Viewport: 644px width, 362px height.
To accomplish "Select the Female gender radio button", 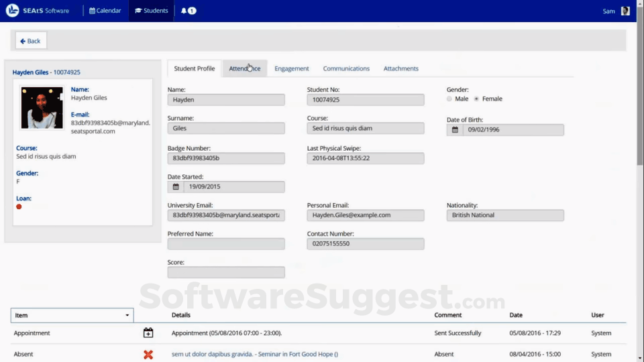I will (x=476, y=99).
